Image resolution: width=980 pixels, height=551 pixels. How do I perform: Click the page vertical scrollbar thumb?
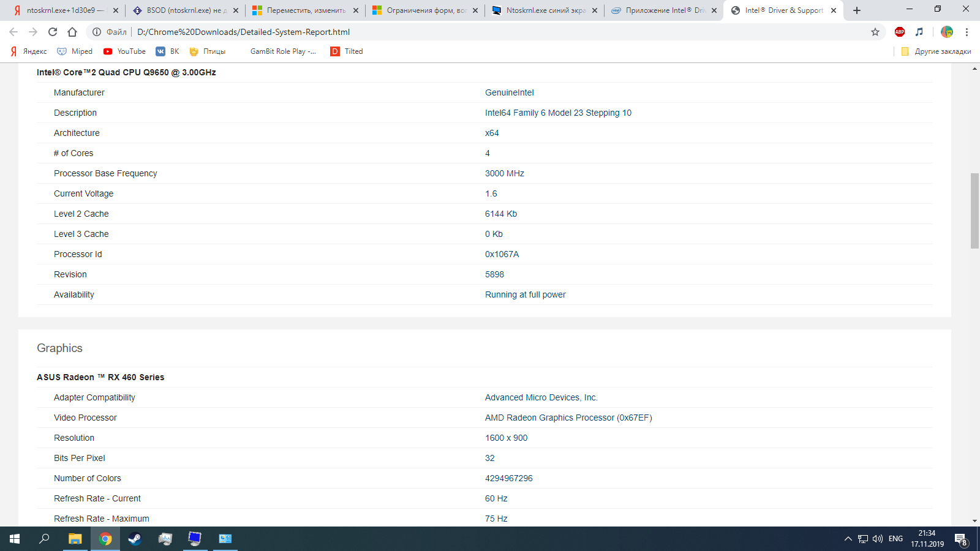(974, 211)
